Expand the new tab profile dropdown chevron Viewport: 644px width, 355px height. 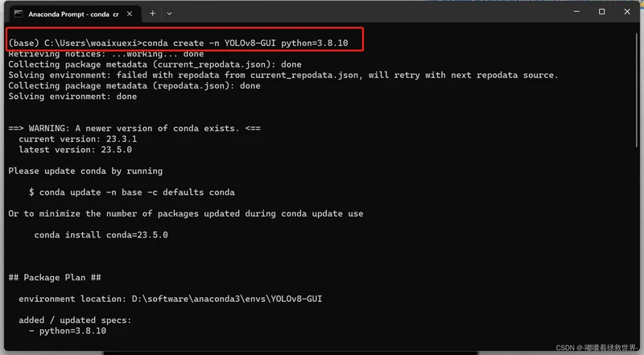point(169,14)
